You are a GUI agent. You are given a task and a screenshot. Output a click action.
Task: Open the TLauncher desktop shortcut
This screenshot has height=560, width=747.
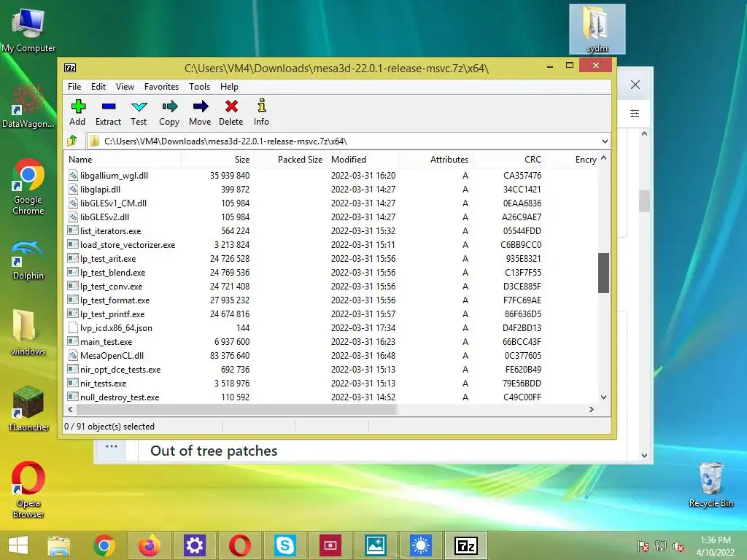28,408
